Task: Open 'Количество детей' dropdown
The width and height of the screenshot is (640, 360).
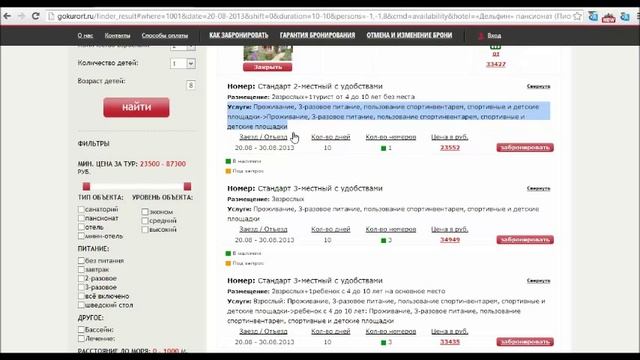Action: pyautogui.click(x=183, y=64)
